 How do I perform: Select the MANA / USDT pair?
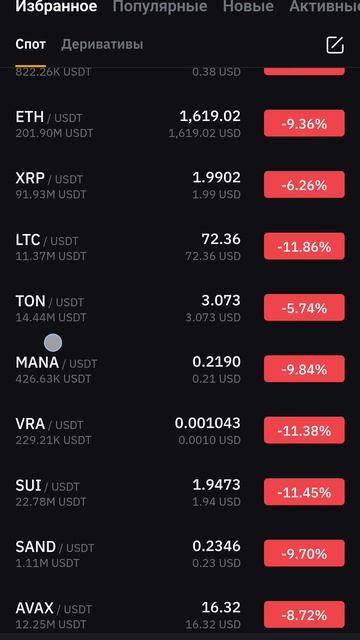pos(180,369)
